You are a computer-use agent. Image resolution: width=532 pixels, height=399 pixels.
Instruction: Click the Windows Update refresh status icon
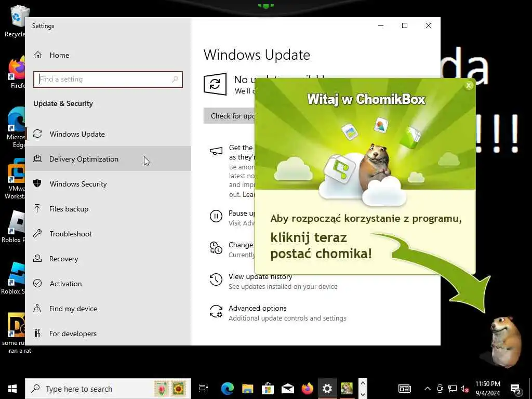pyautogui.click(x=215, y=84)
